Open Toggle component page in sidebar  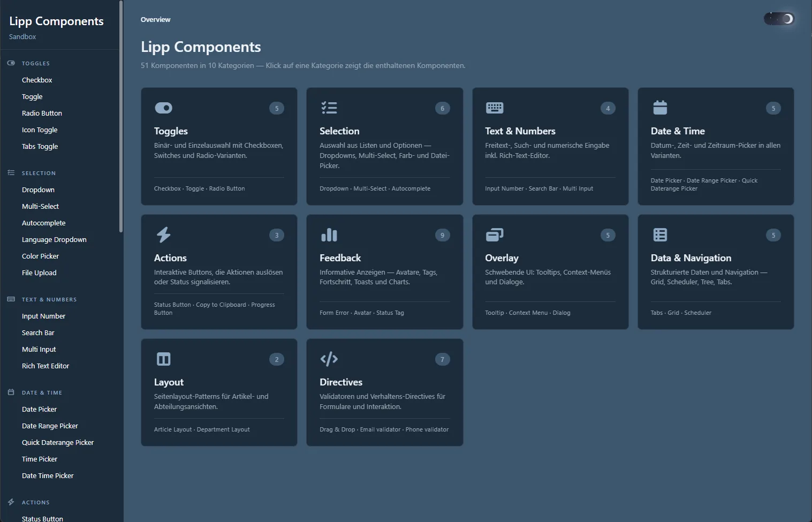click(x=32, y=96)
